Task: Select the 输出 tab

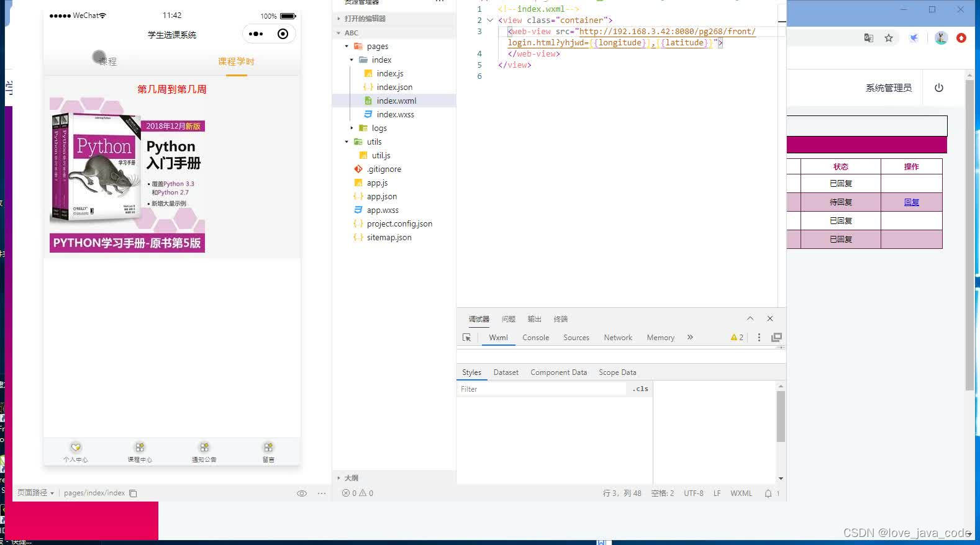Action: (x=535, y=319)
